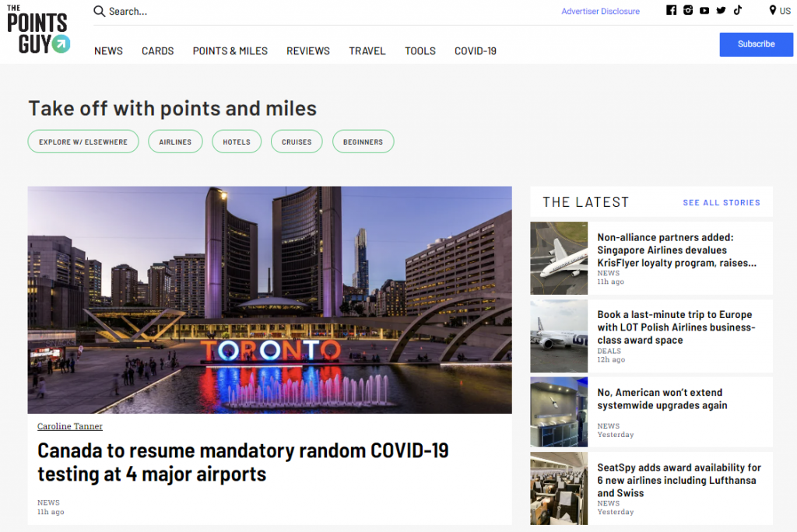Click SEE ALL STORIES
The height and width of the screenshot is (532, 797).
pyautogui.click(x=722, y=202)
